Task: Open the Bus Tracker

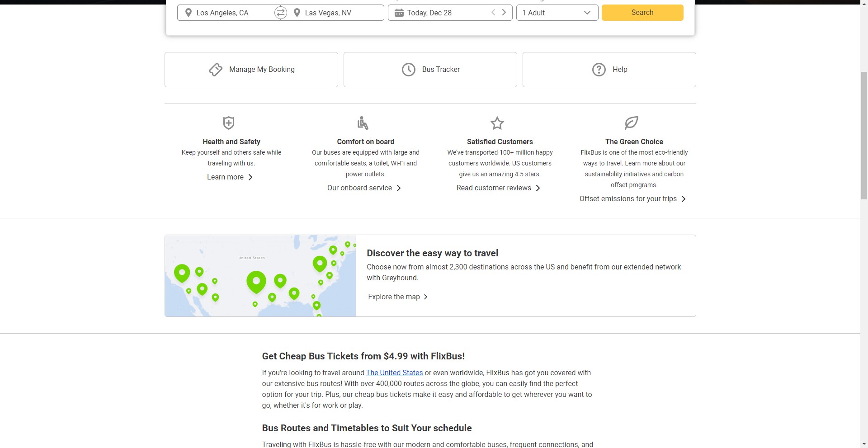Action: 430,70
